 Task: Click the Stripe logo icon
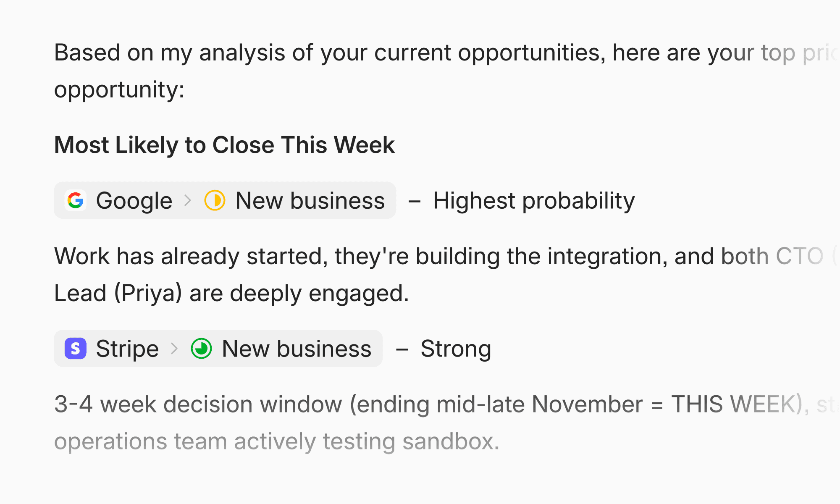click(76, 349)
